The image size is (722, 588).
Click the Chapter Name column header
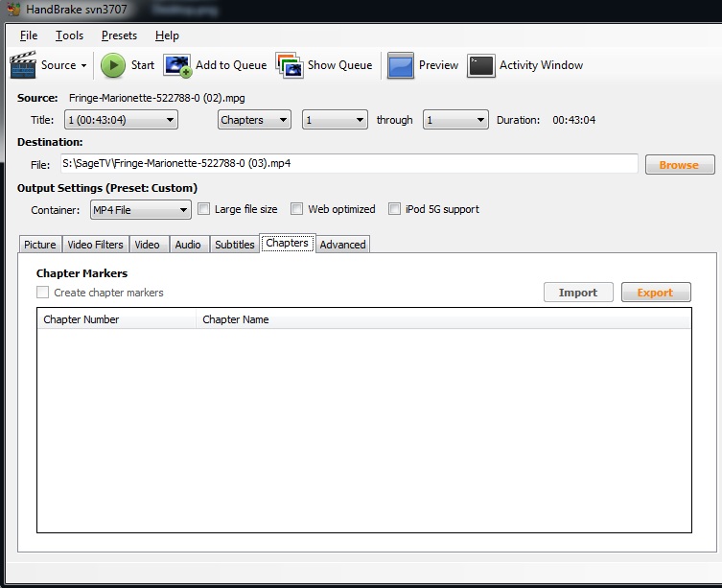pos(443,318)
